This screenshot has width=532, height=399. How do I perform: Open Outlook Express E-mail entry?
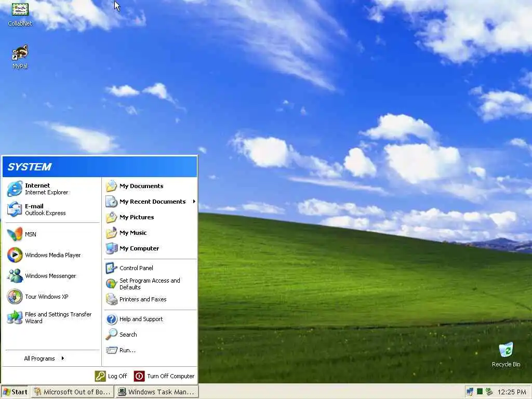point(52,210)
